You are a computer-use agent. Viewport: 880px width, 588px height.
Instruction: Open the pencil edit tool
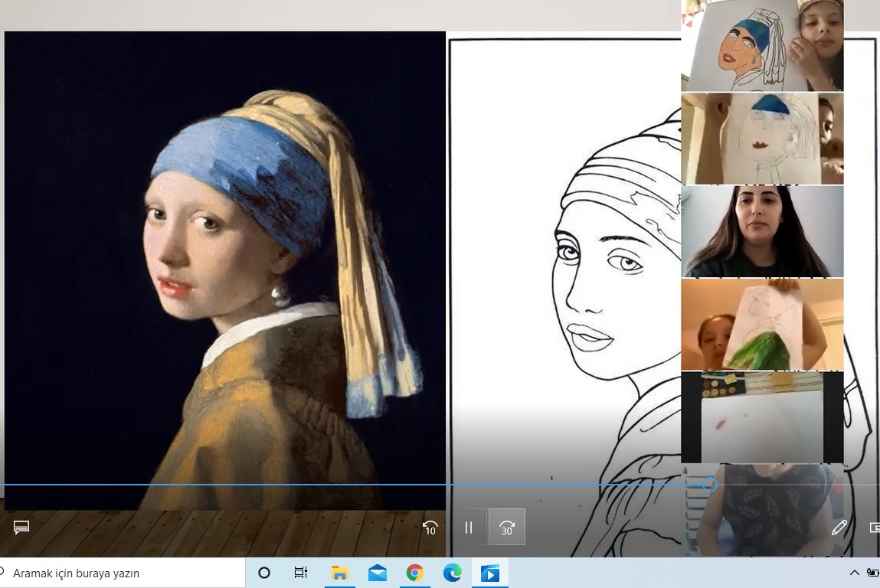pos(839,527)
